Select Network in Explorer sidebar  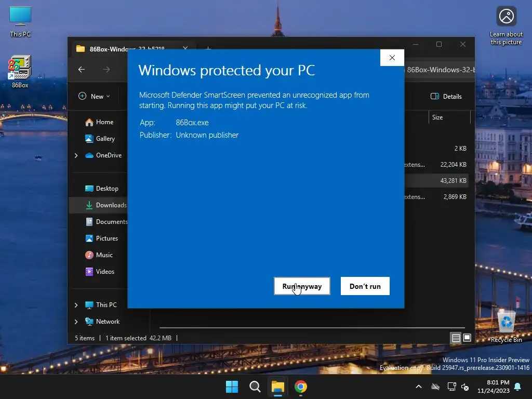click(x=102, y=321)
